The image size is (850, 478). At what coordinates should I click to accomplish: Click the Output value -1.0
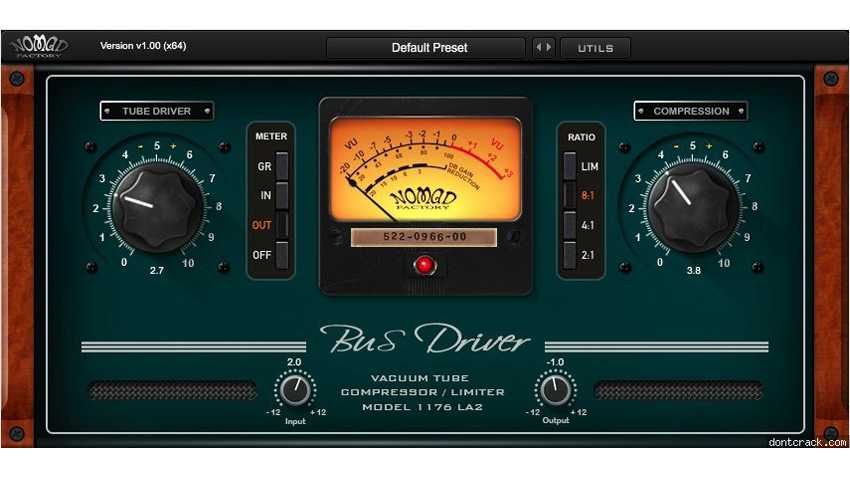(x=555, y=362)
